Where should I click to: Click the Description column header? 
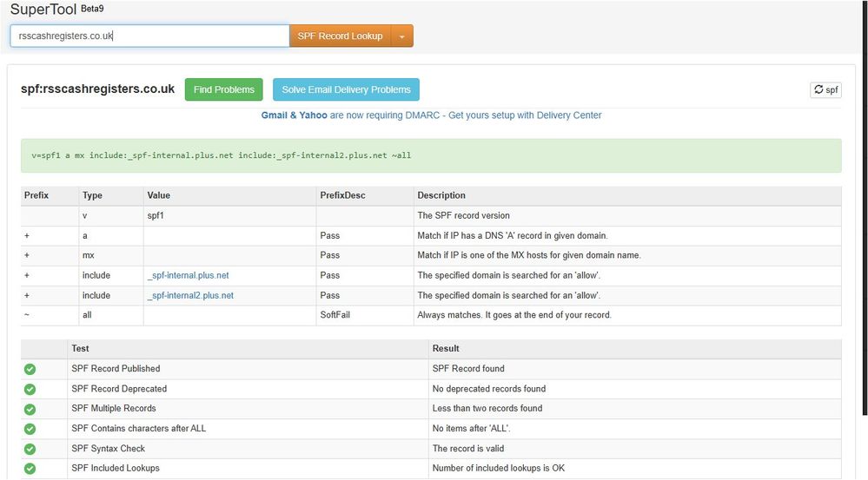(x=441, y=195)
